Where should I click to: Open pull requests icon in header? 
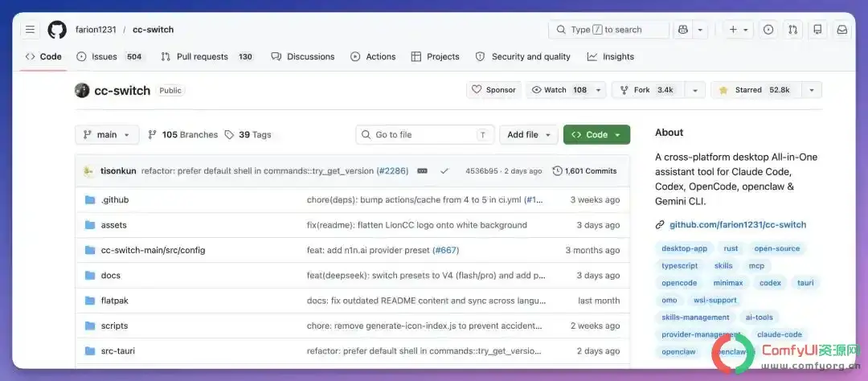tap(792, 30)
